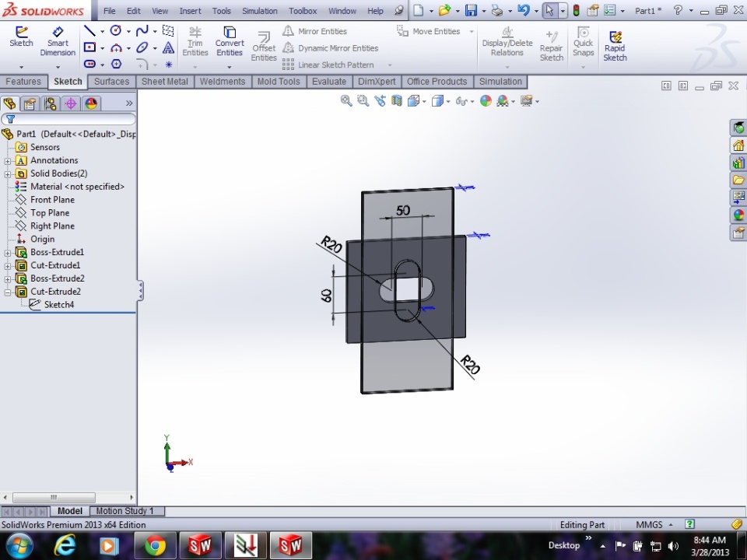Expand the Boss-Extrude2 feature node
This screenshot has width=747, height=560.
(7, 279)
